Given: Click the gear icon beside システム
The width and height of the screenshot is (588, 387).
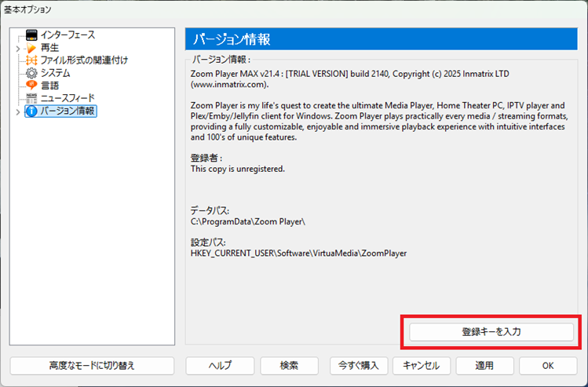Looking at the screenshot, I should (x=31, y=73).
